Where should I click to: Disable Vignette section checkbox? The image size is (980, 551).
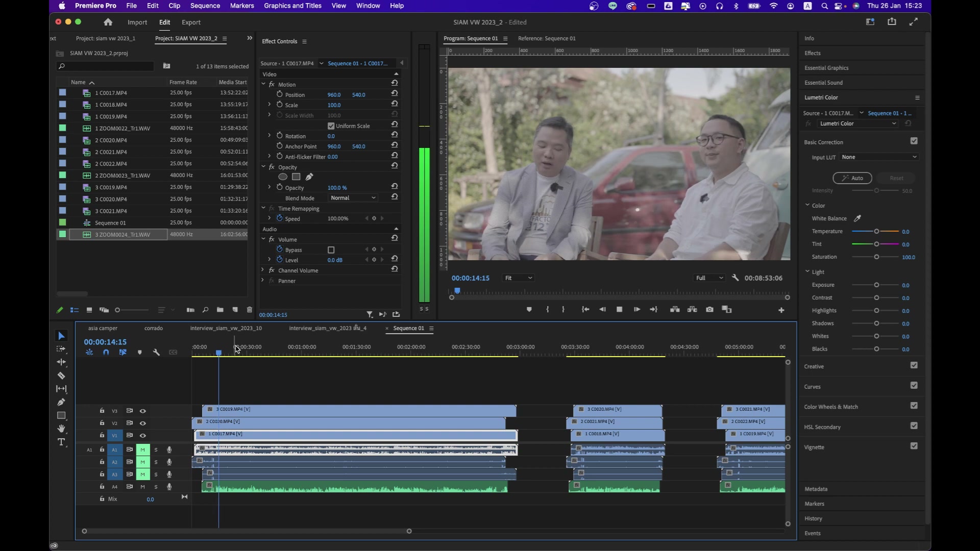[914, 446]
